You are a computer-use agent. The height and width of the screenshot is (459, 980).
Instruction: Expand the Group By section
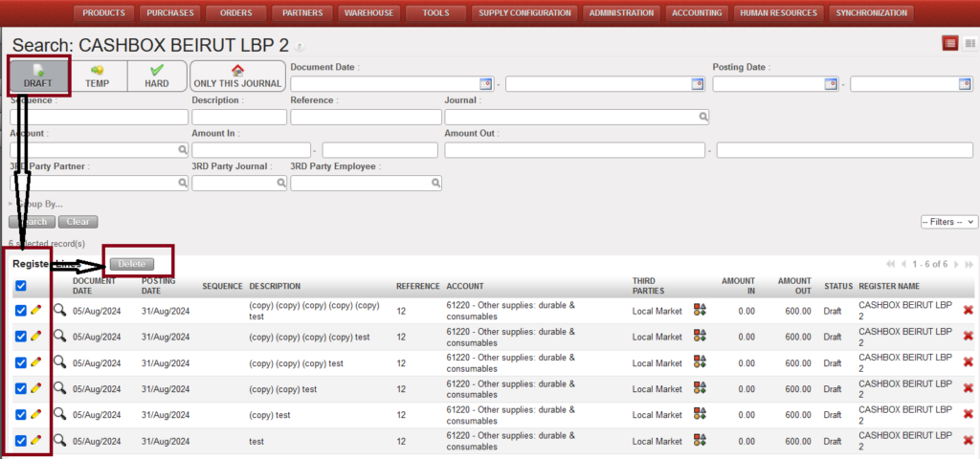36,204
